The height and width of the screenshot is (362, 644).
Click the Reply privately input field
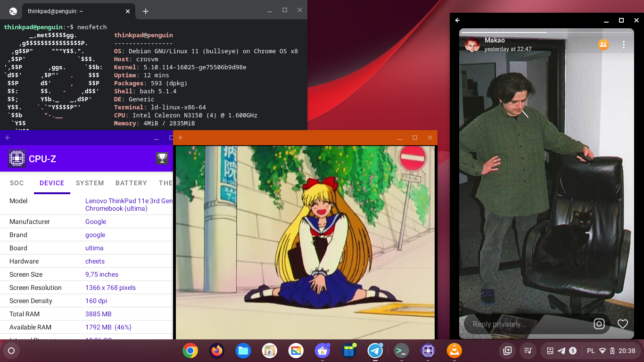click(528, 324)
